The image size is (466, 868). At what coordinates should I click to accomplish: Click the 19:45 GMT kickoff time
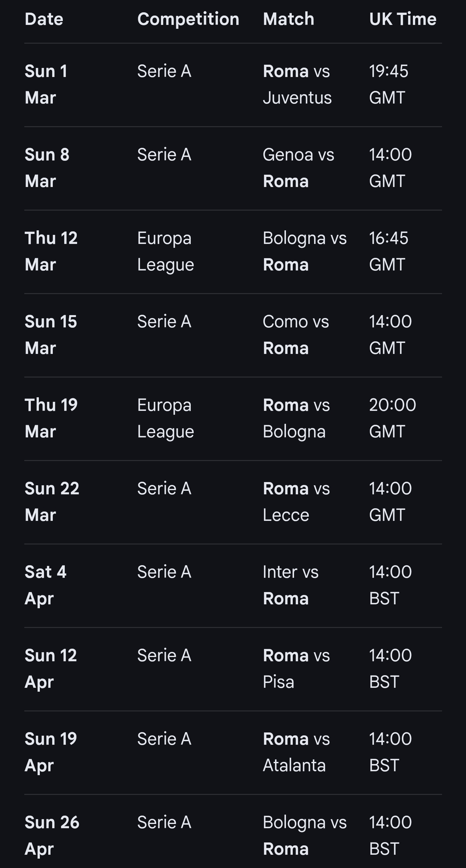point(389,84)
